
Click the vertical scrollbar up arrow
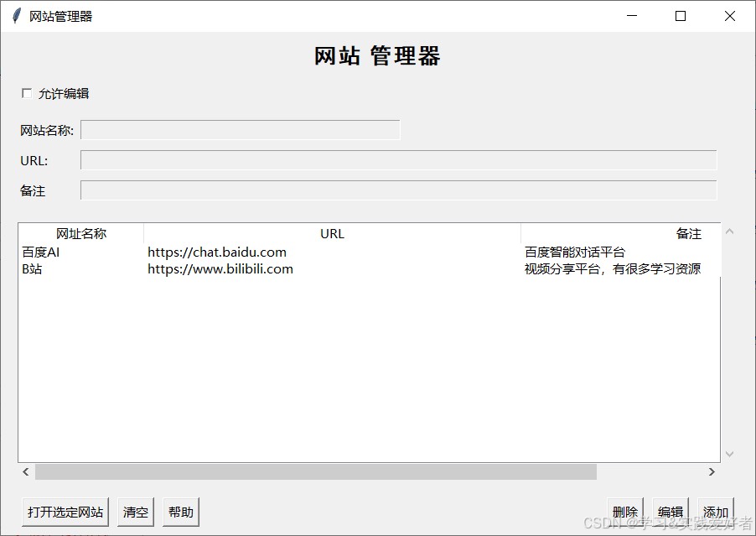click(x=729, y=232)
